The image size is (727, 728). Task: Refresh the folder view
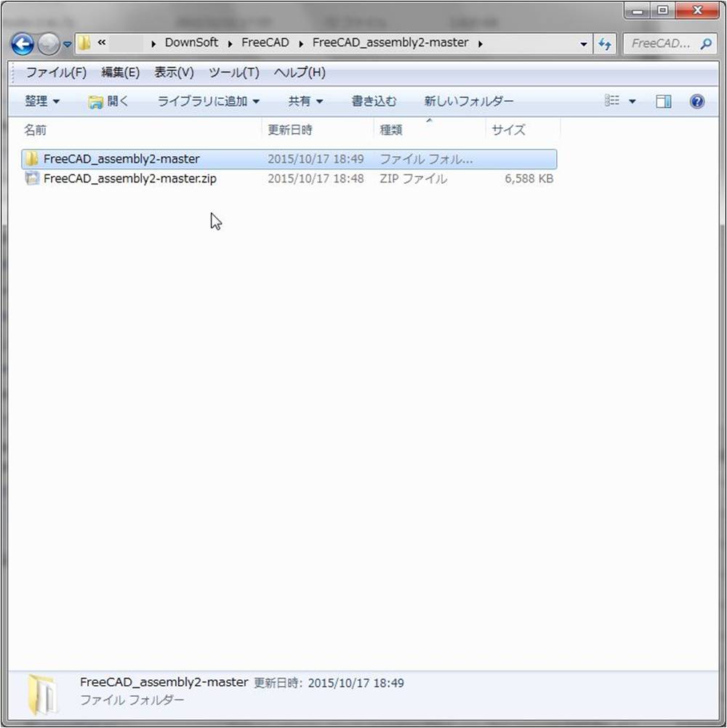click(x=605, y=44)
